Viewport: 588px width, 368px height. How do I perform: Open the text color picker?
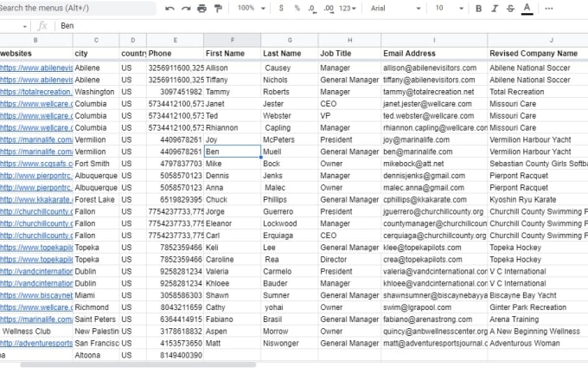tap(527, 8)
